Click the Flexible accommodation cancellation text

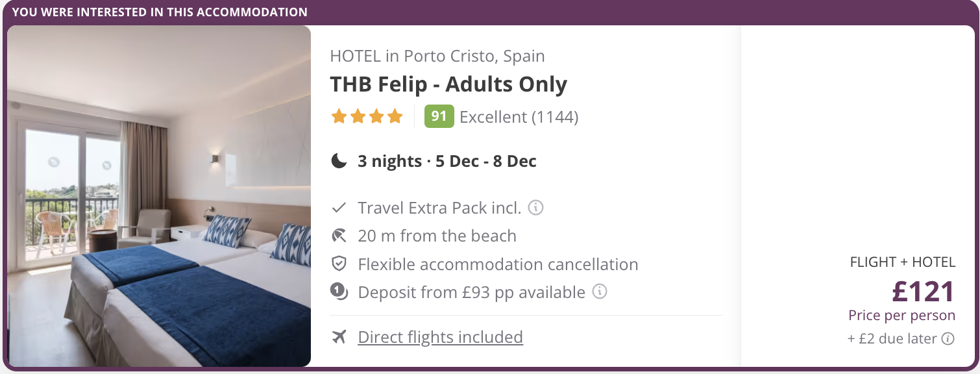coord(498,264)
